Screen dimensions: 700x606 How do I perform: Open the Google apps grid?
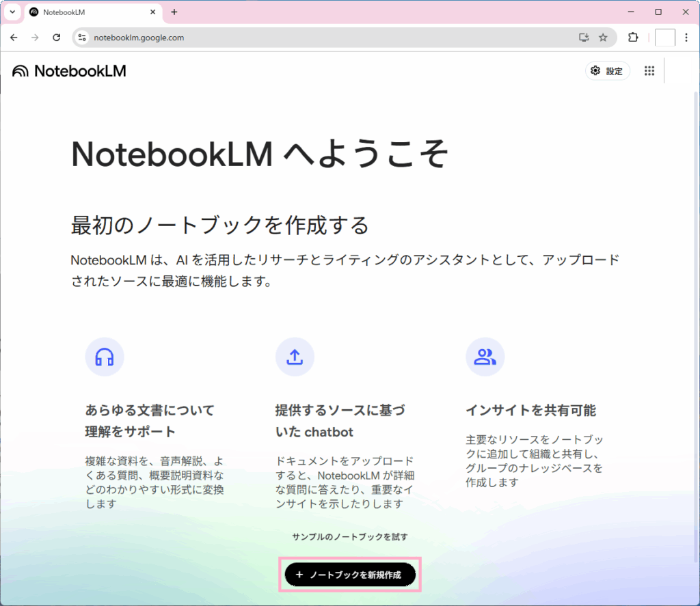point(649,71)
